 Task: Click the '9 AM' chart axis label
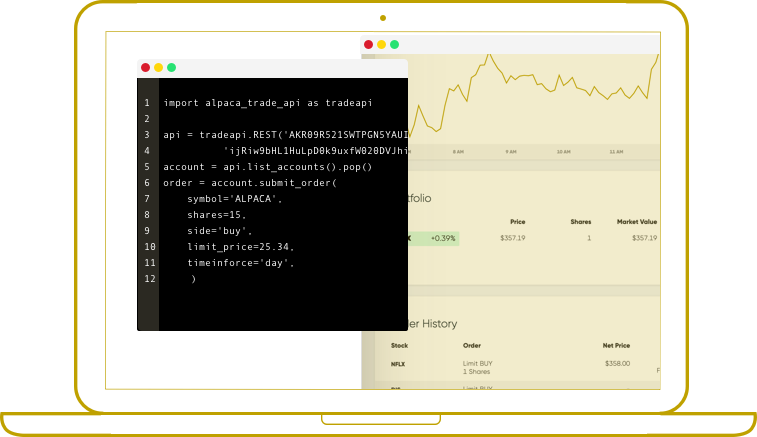511,152
